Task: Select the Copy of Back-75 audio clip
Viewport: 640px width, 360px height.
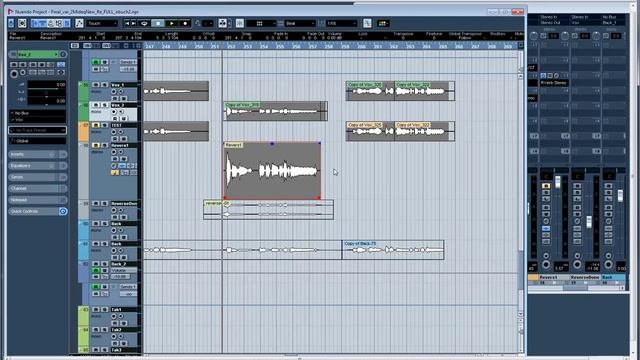Action: click(393, 250)
